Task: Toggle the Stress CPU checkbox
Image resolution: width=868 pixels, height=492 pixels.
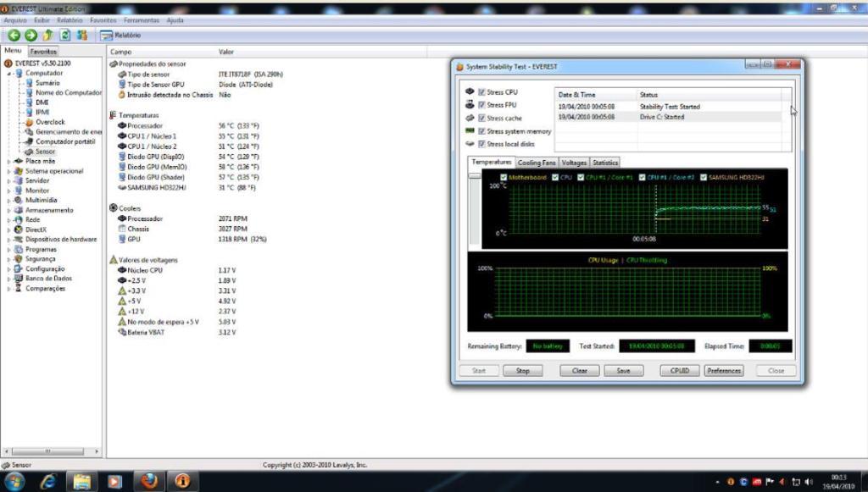Action: pos(481,92)
